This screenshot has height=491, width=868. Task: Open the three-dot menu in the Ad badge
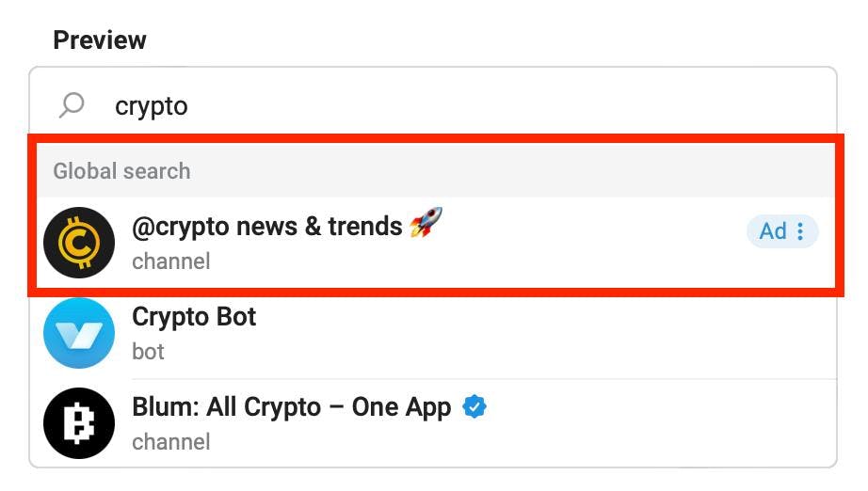tap(801, 231)
